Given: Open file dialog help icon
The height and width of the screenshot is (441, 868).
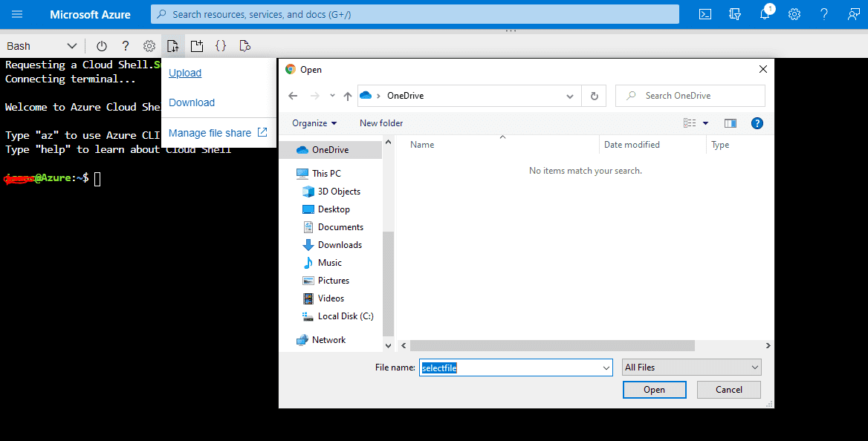Looking at the screenshot, I should tap(757, 122).
